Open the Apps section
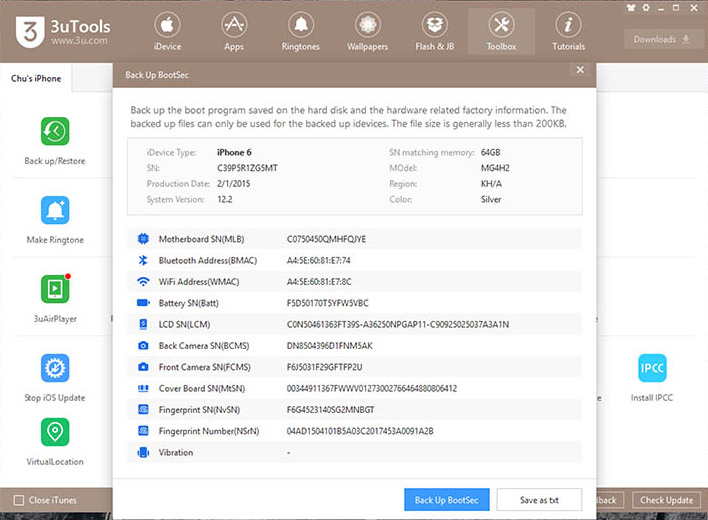The height and width of the screenshot is (520, 708). coord(234,32)
